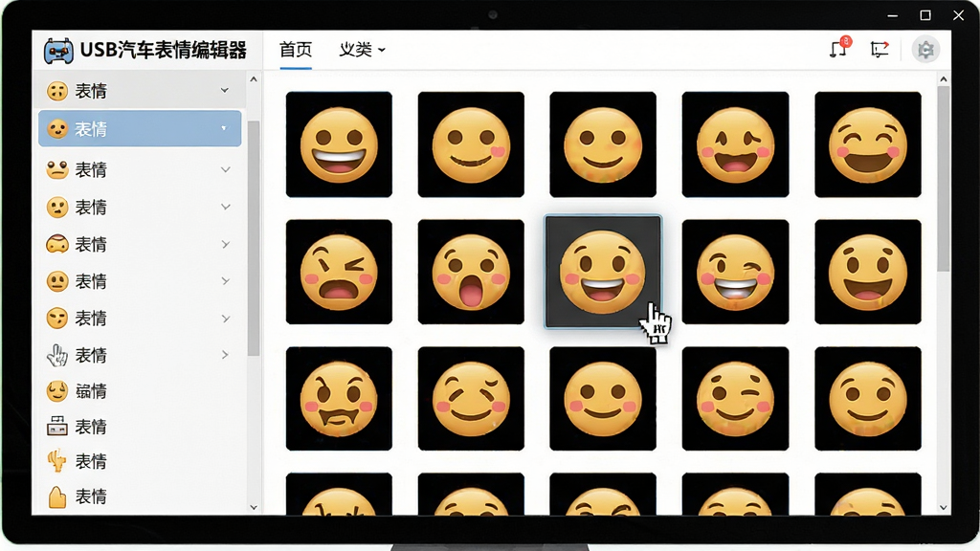Open settings via the gear icon
980x551 pixels.
click(925, 50)
